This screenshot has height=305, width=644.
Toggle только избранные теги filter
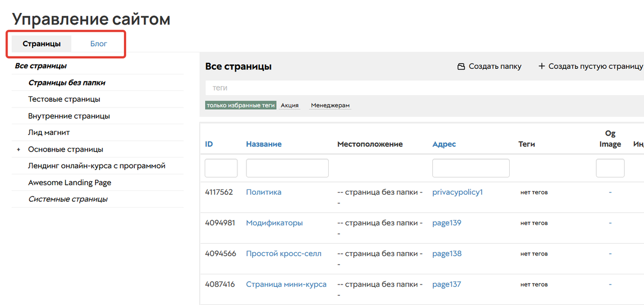tap(241, 105)
